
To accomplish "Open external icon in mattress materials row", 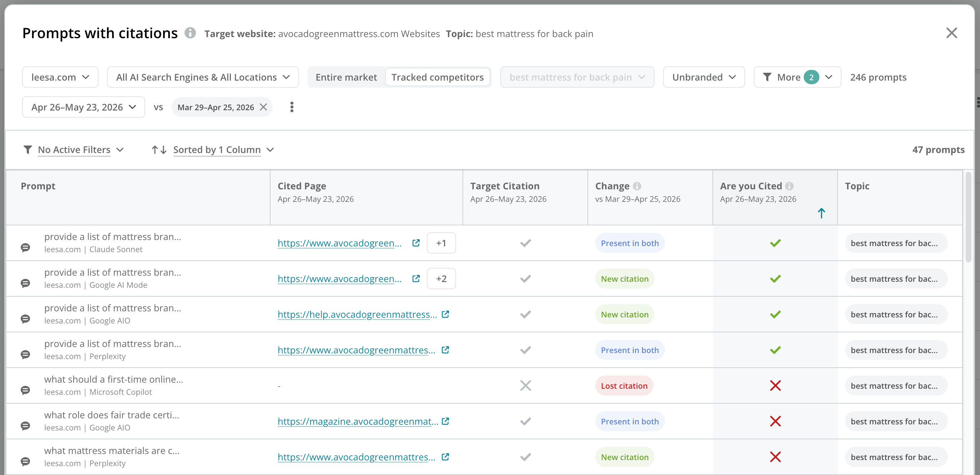I will [445, 457].
